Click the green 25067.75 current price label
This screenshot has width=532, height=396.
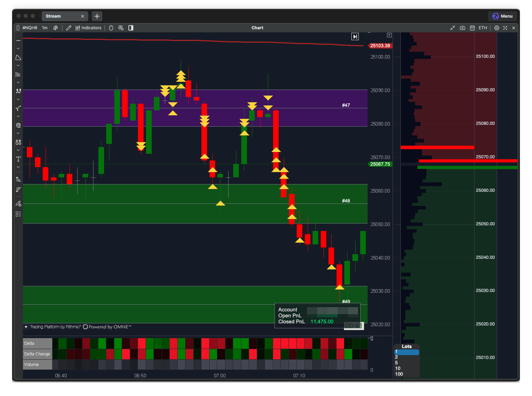[x=380, y=164]
